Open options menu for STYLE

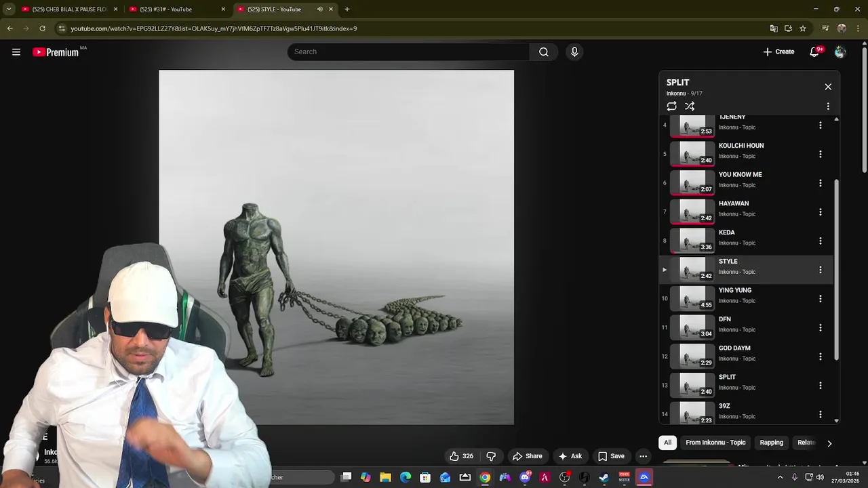[x=821, y=270]
